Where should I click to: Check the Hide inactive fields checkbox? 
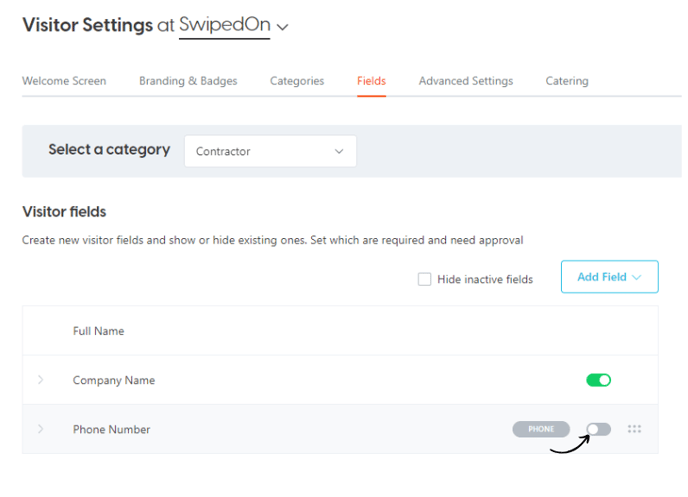(x=424, y=279)
